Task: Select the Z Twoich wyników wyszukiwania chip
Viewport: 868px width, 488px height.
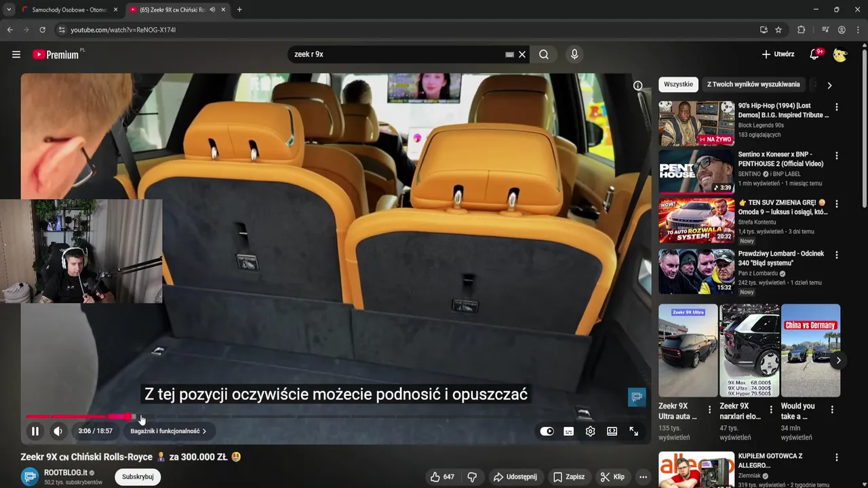Action: point(753,84)
